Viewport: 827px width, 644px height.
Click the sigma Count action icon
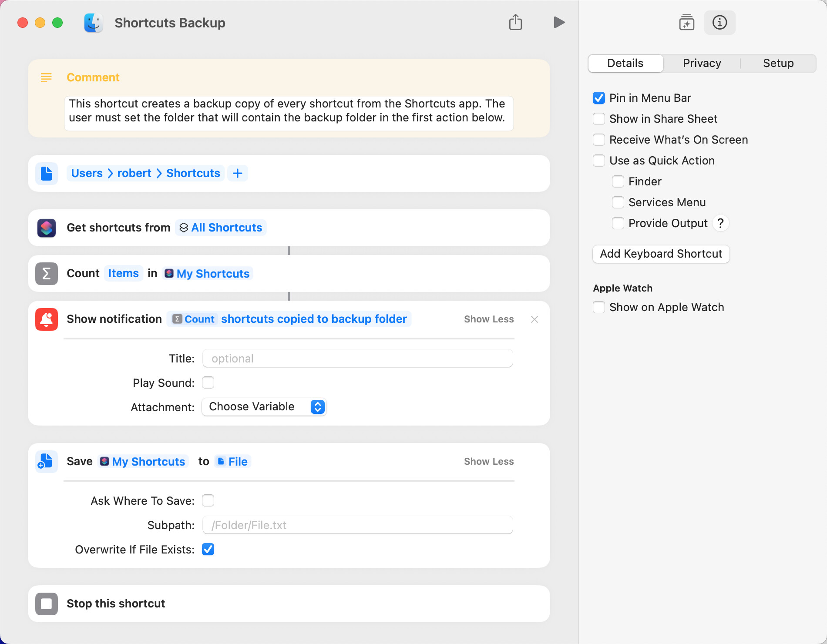[x=47, y=273]
